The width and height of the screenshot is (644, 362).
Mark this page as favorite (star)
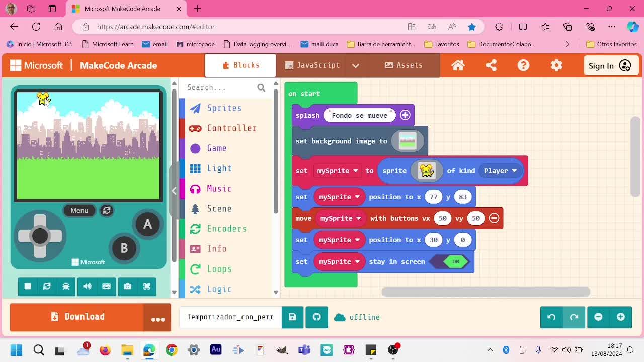point(472,27)
